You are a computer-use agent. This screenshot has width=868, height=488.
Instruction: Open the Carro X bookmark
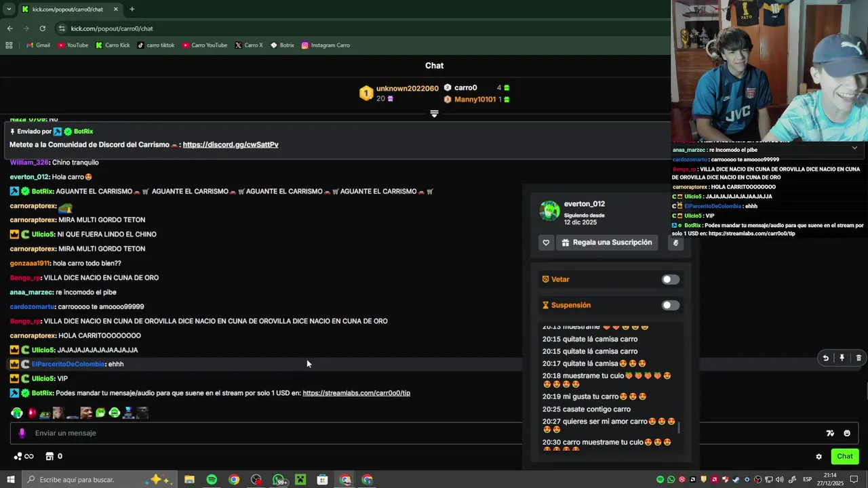pos(249,45)
